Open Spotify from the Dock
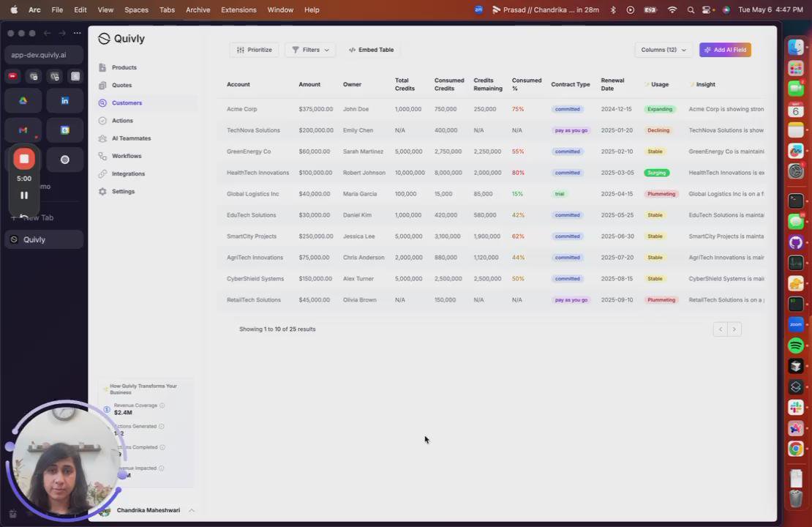 [796, 345]
